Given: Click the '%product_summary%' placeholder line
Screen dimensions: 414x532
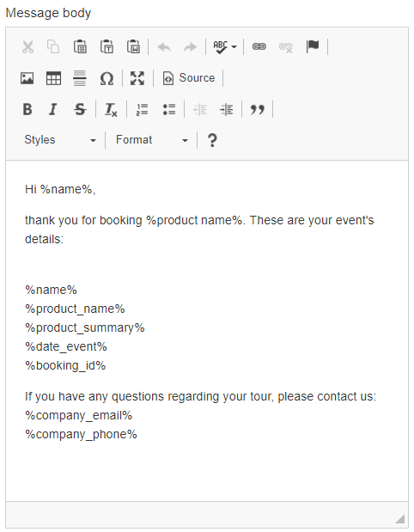Looking at the screenshot, I should (x=85, y=327).
